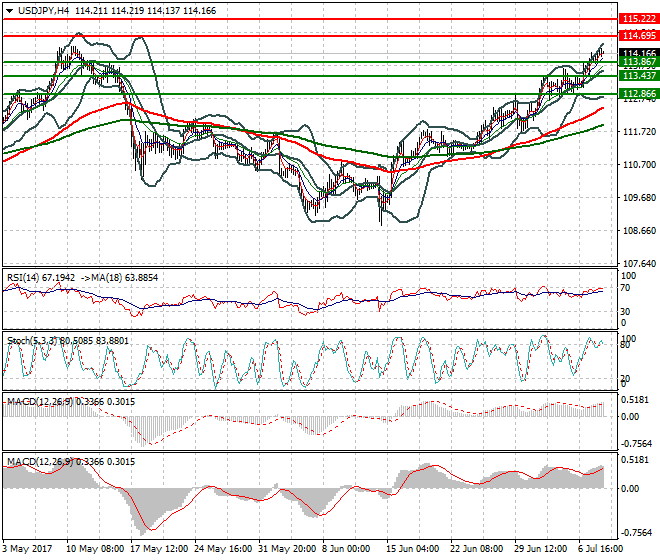Screen dimensions: 660x560
Task: Click the 115.222 red price level label
Action: (x=639, y=19)
